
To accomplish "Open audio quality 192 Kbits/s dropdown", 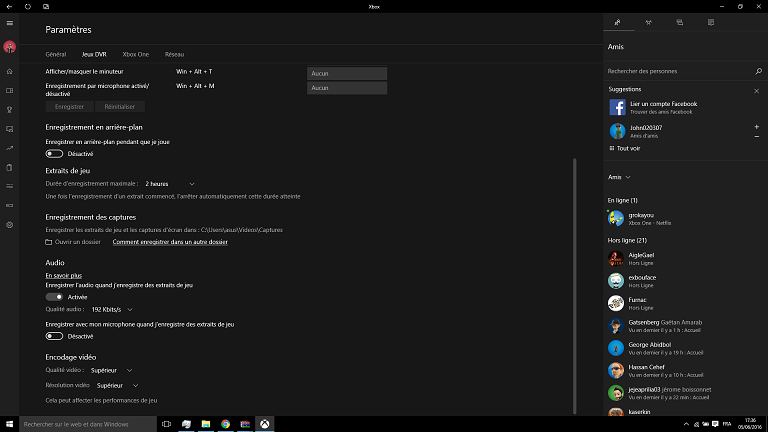I will click(x=112, y=310).
